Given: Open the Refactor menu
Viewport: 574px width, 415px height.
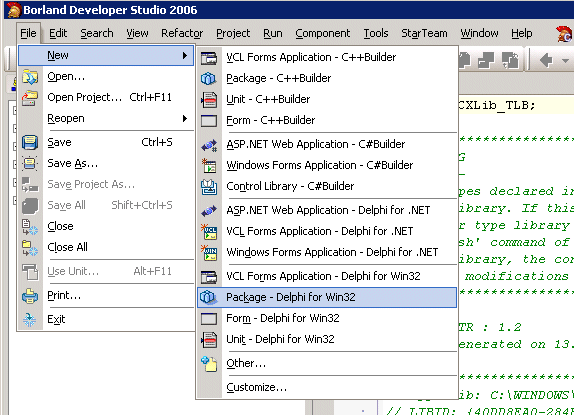Looking at the screenshot, I should 182,33.
